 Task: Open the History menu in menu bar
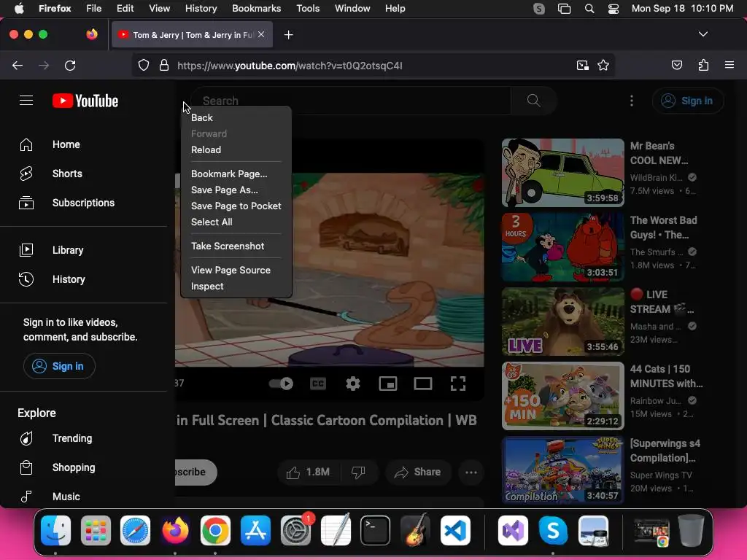pos(201,8)
